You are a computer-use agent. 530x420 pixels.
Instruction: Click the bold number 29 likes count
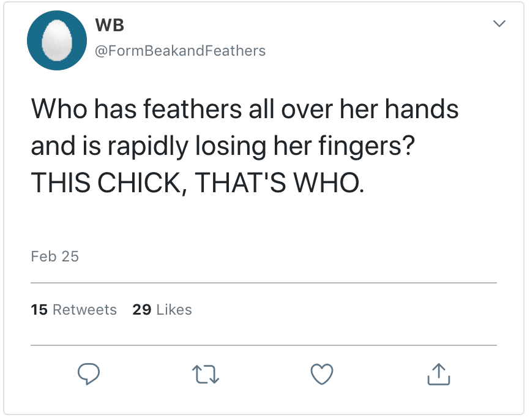pyautogui.click(x=142, y=310)
